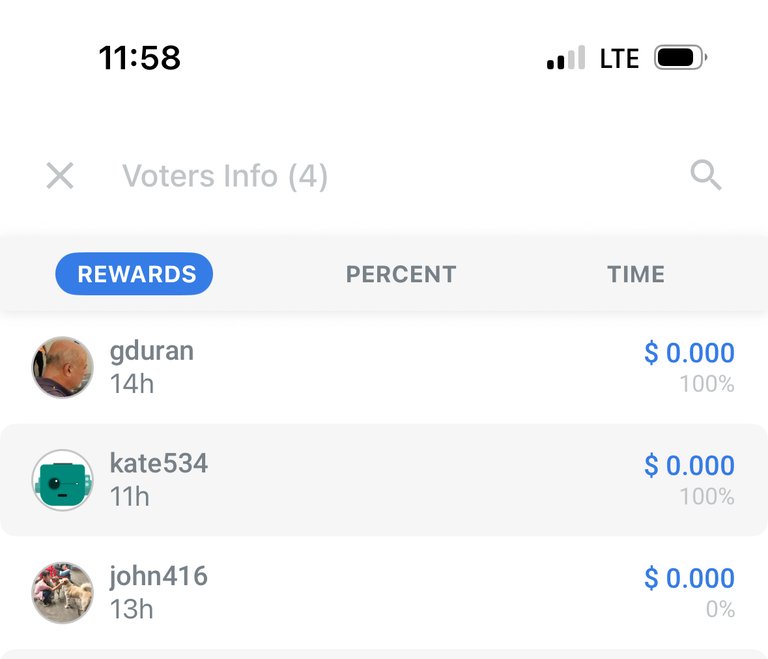Viewport: 768px width, 659px height.
Task: Switch to the TIME sort tab
Action: (636, 274)
